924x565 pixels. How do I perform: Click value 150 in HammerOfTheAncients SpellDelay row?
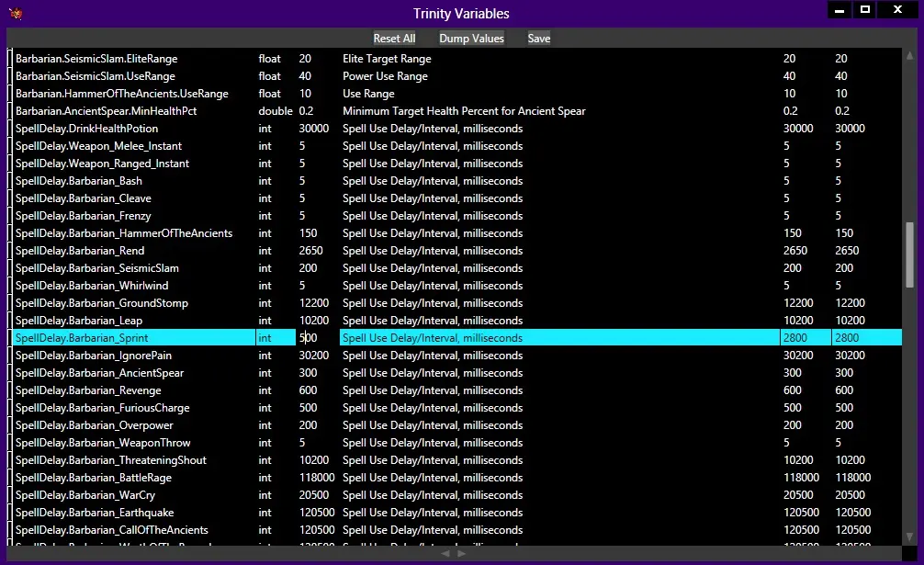(x=308, y=233)
